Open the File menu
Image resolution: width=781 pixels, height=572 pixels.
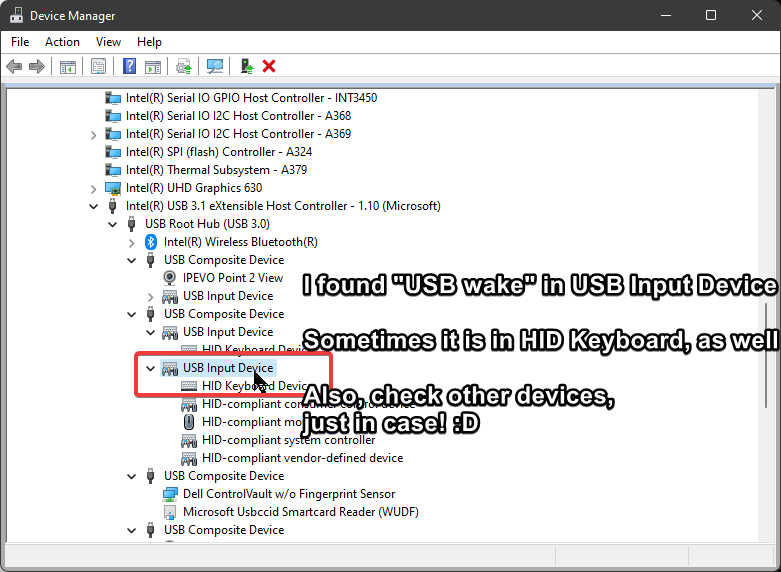pyautogui.click(x=20, y=42)
